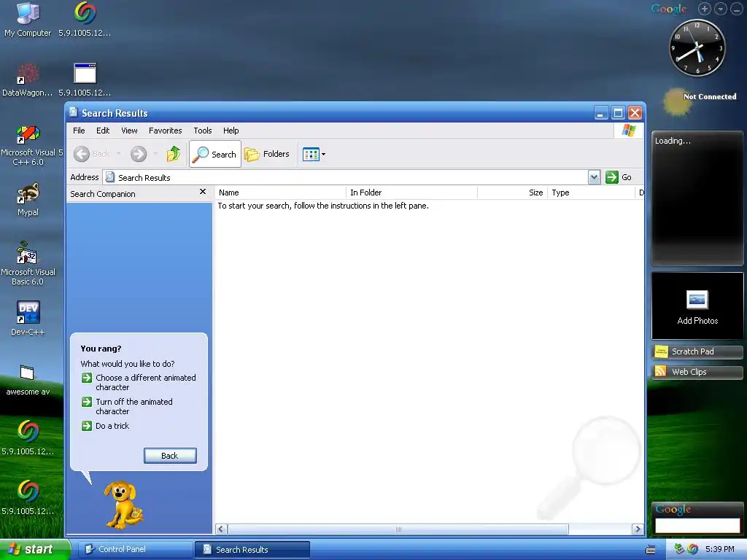Select the awesome av file icon
The height and width of the screenshot is (560, 747).
[x=28, y=379]
